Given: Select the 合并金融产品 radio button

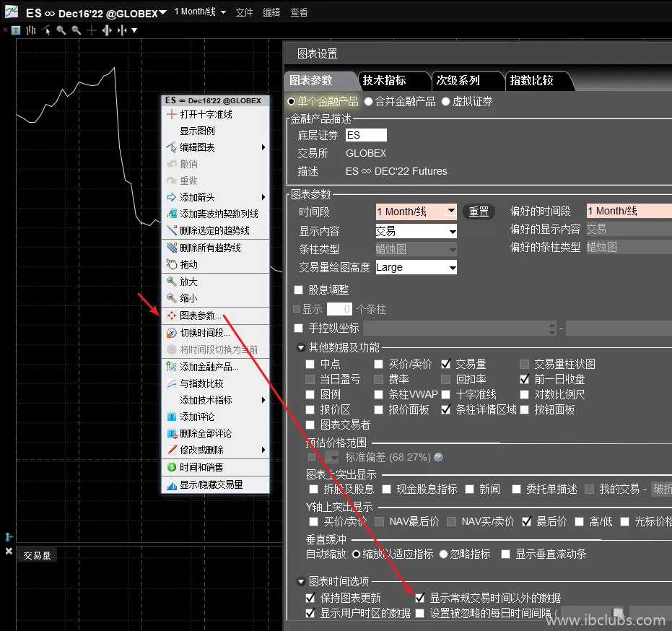Looking at the screenshot, I should click(369, 102).
